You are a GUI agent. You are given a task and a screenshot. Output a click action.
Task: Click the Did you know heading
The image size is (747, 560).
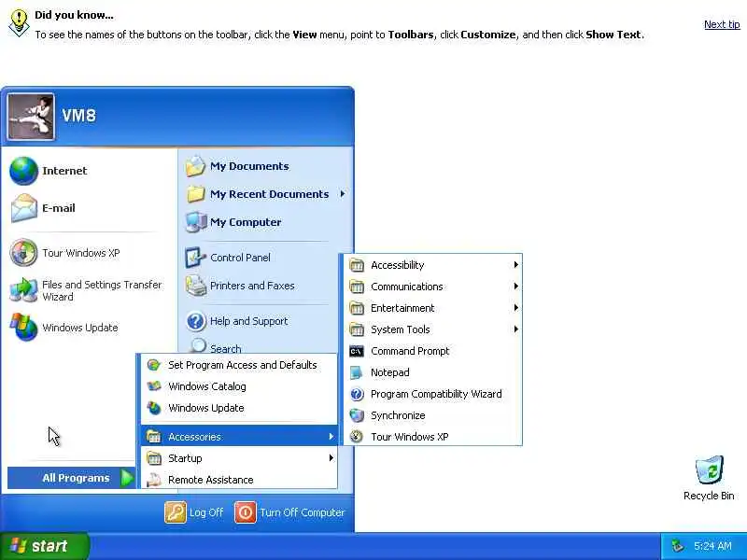coord(74,15)
